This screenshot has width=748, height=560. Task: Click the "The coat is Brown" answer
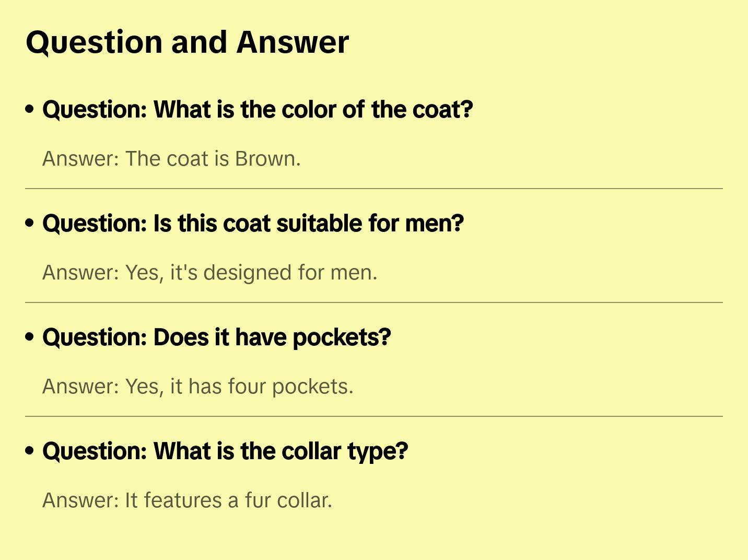[x=171, y=159]
